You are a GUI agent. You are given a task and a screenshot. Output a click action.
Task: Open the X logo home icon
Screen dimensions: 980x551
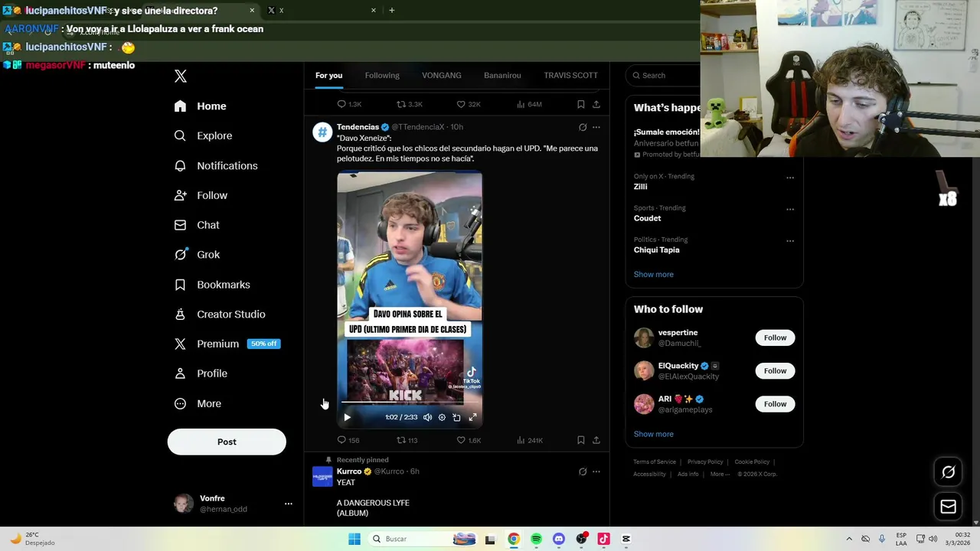click(180, 76)
